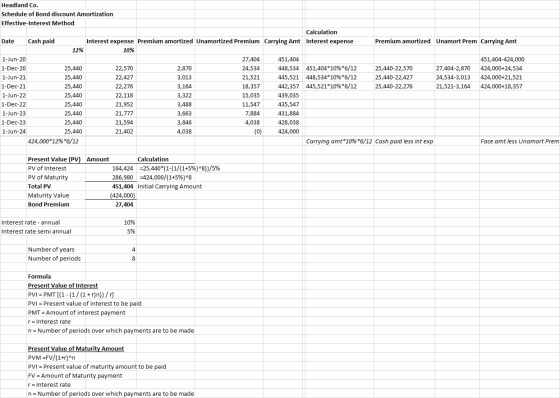Select the formula '=424,000/(1+5%)^8'
Viewport: 560px width, 398px height.
coord(166,178)
